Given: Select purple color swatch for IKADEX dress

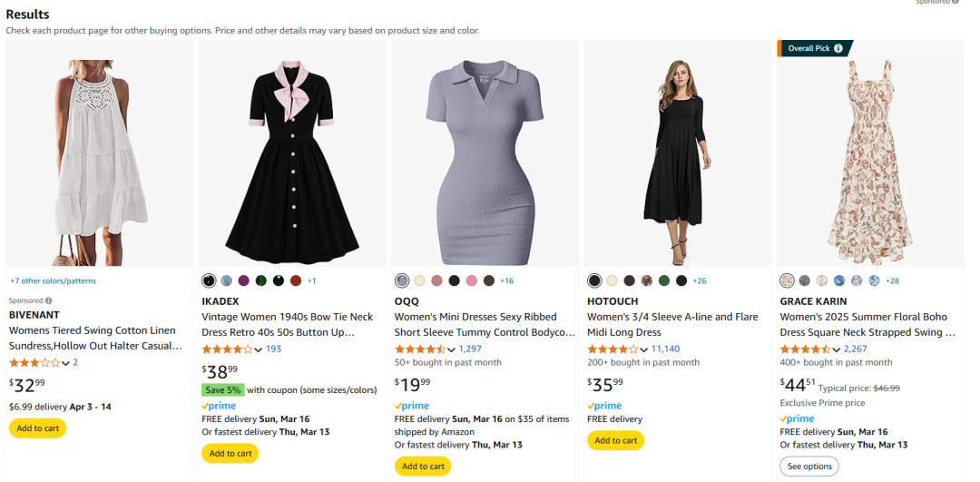Looking at the screenshot, I should (244, 280).
